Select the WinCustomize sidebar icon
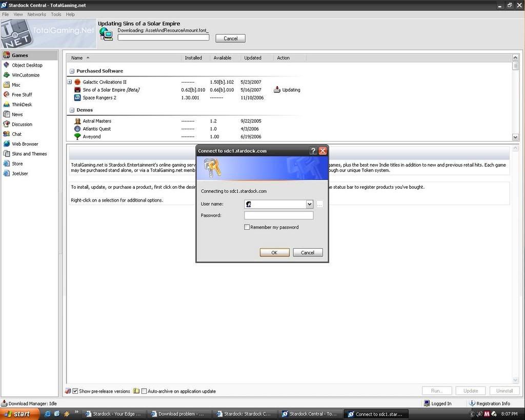This screenshot has height=420, width=525. [x=6, y=75]
